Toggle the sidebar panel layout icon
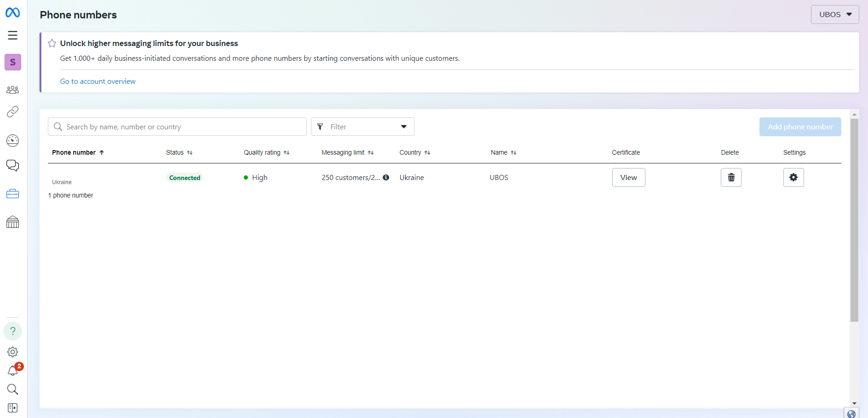Image resolution: width=868 pixels, height=418 pixels. 12,408
